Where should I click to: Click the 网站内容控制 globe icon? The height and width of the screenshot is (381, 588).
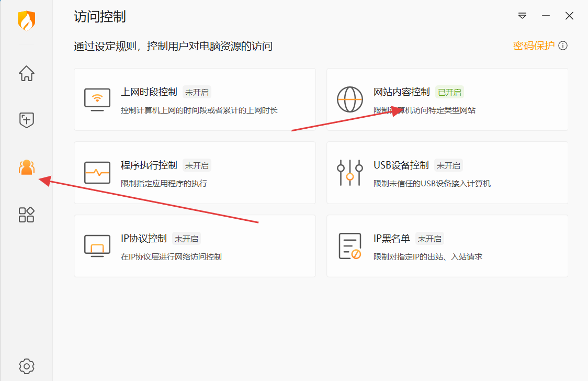pyautogui.click(x=350, y=99)
